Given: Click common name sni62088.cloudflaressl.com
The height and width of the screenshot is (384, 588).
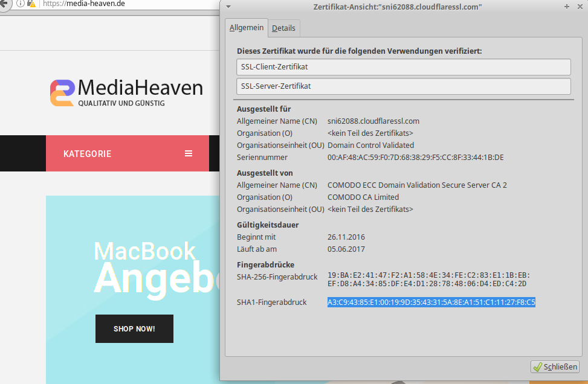Looking at the screenshot, I should coord(373,121).
